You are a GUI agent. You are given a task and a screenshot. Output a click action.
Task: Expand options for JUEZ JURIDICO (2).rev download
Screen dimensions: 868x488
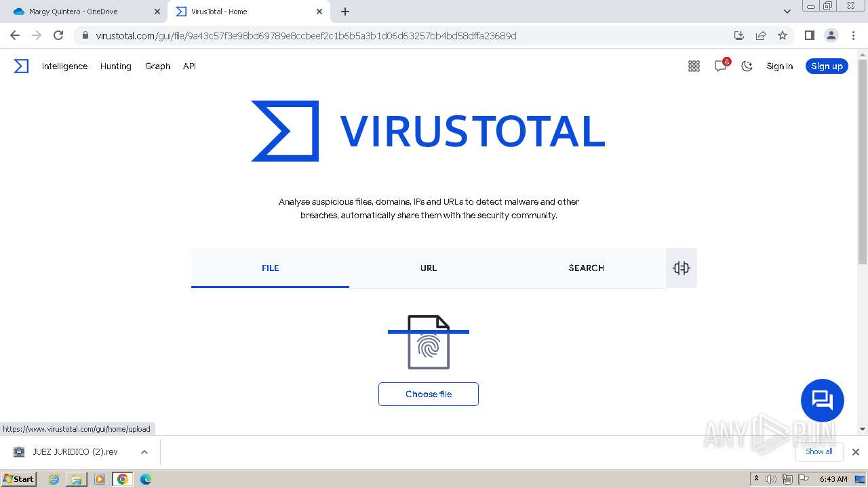tap(144, 452)
